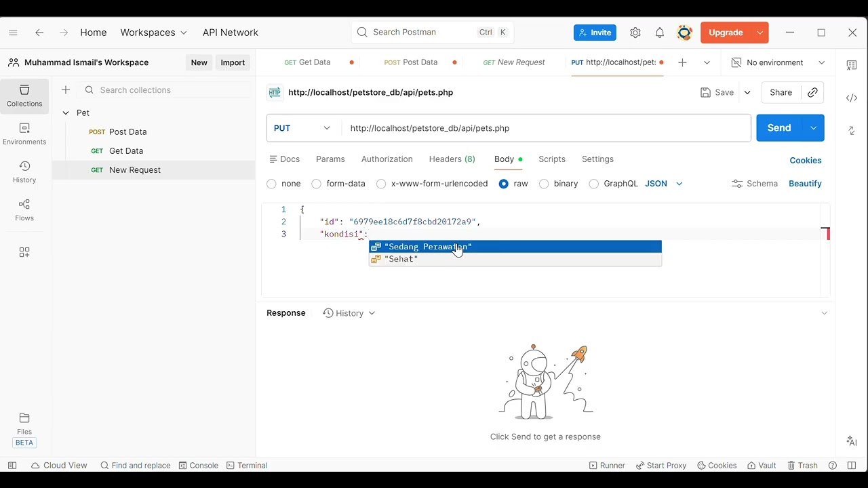
Task: Click the Import button
Action: pos(233,62)
